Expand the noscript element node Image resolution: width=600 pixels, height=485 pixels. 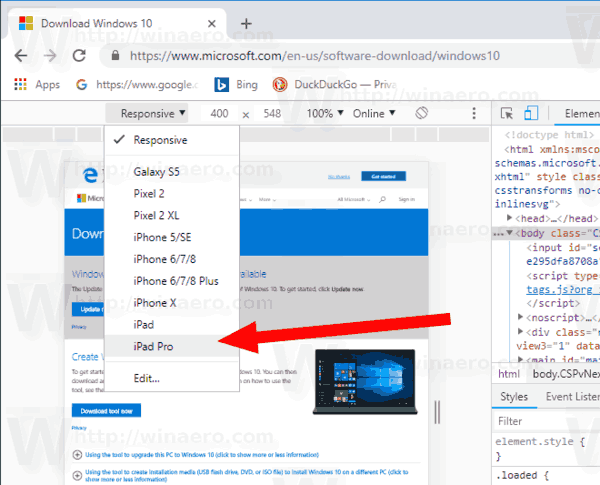520,317
